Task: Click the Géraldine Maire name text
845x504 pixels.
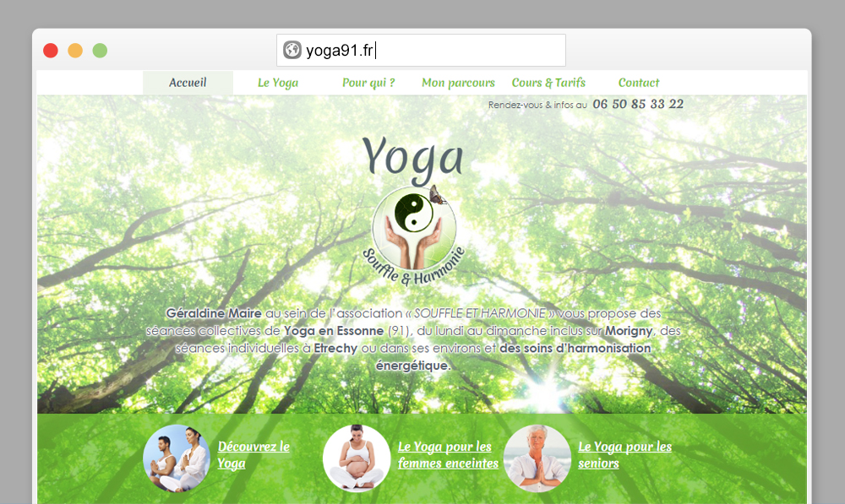Action: pyautogui.click(x=214, y=313)
